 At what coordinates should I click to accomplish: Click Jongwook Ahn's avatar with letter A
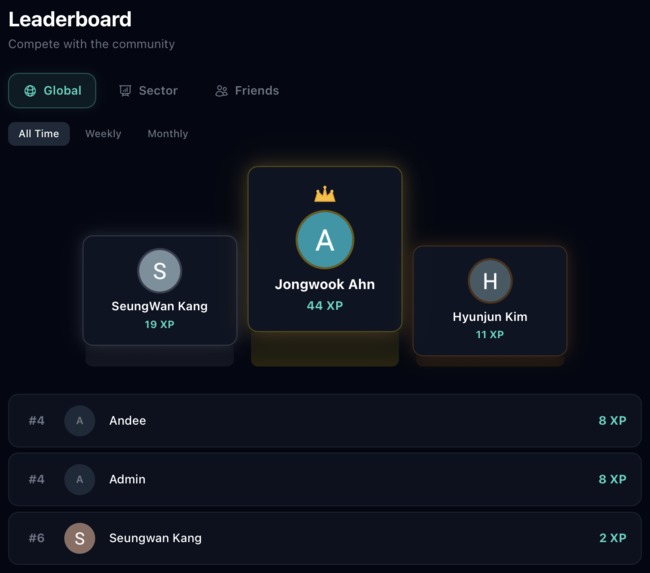pyautogui.click(x=325, y=240)
